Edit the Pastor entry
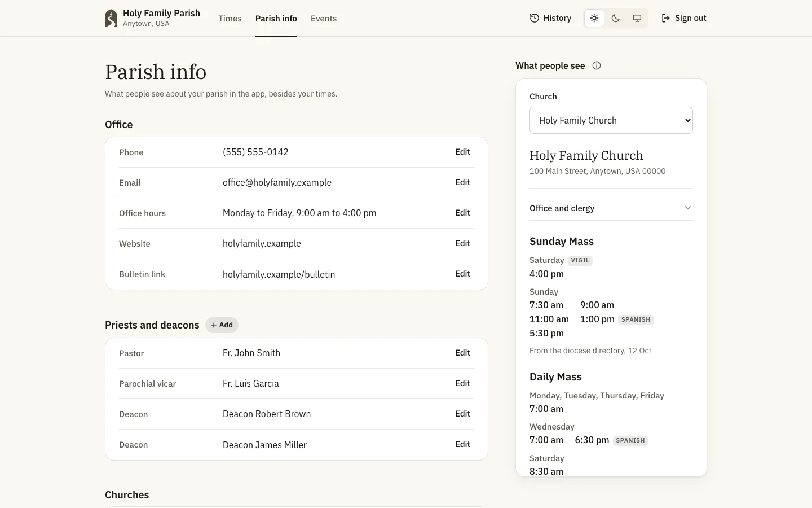812x508 pixels. click(462, 353)
